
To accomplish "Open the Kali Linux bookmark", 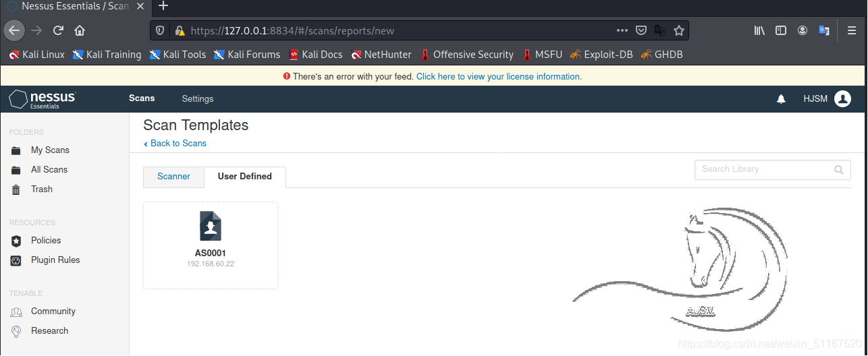I will 37,55.
